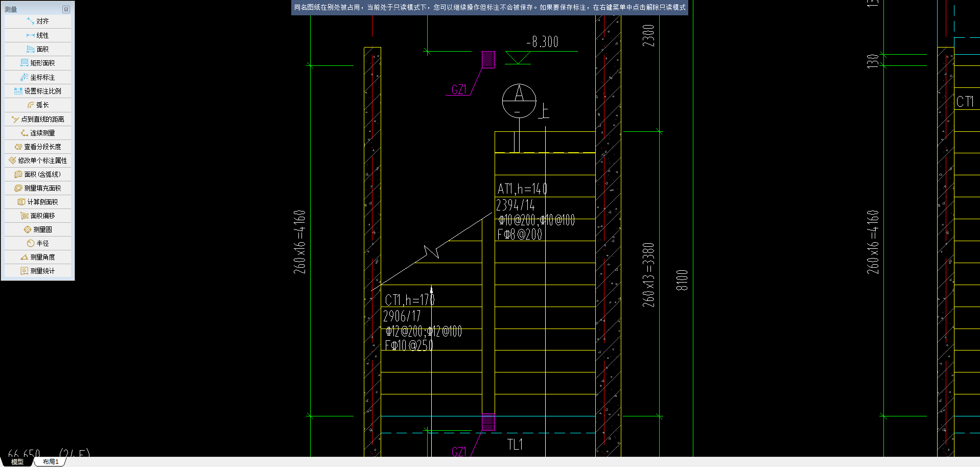Select the 线性 linear measurement tool
Screen dimensions: 980x467
[38, 35]
